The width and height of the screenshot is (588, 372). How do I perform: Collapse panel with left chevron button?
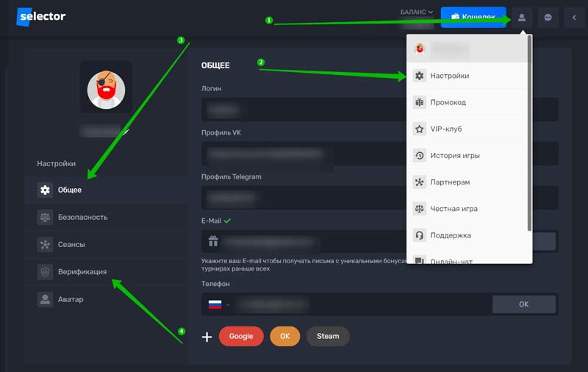point(574,18)
